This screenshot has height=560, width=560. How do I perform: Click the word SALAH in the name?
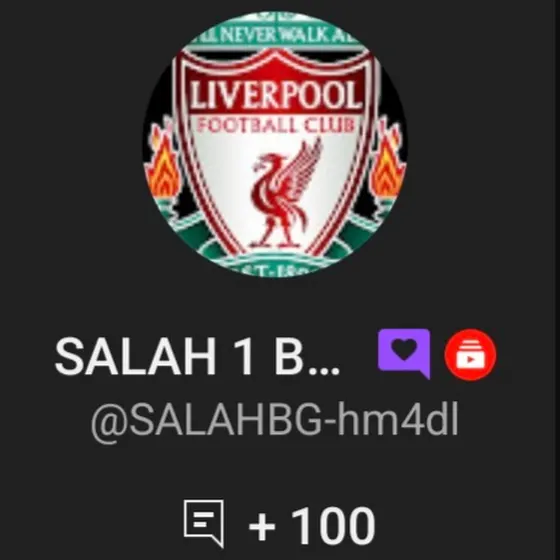tap(135, 356)
